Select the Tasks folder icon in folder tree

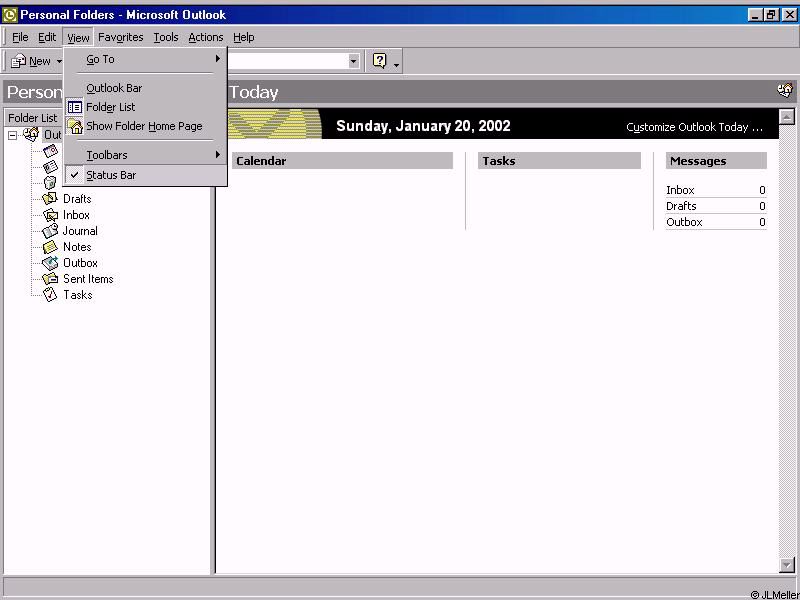tap(50, 295)
